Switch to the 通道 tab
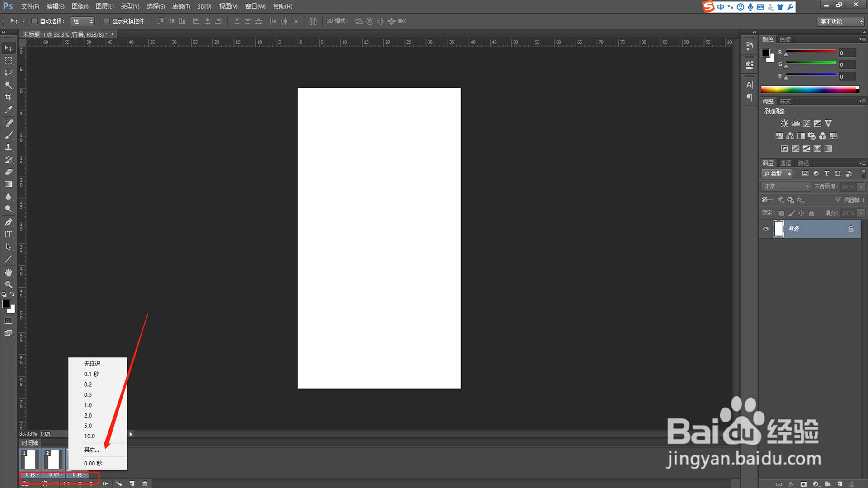Screen dimensions: 868x488 click(785, 163)
